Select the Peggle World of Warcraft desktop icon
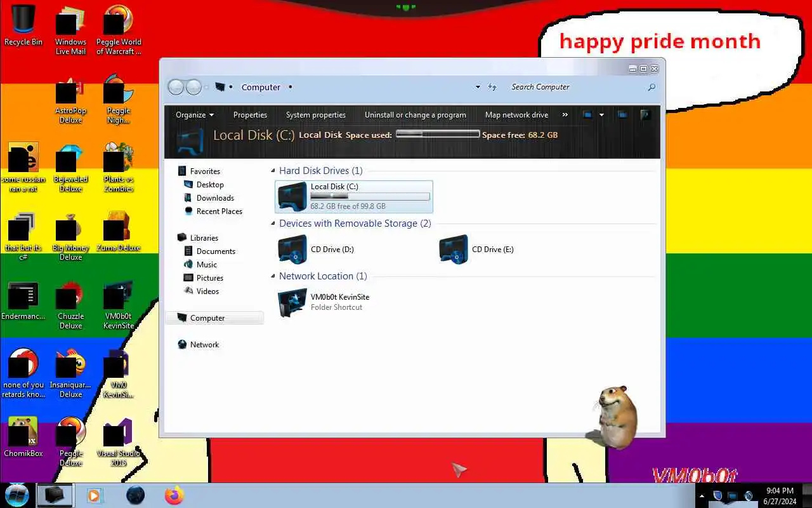812x508 pixels. [x=119, y=30]
